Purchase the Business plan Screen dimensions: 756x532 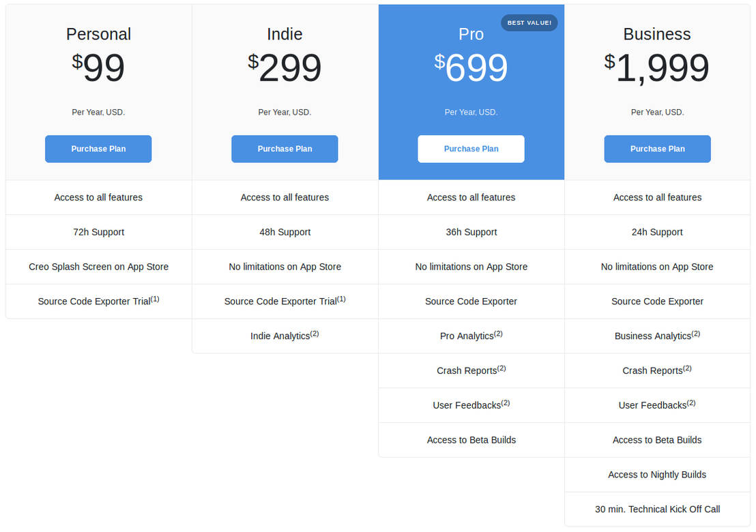(657, 149)
